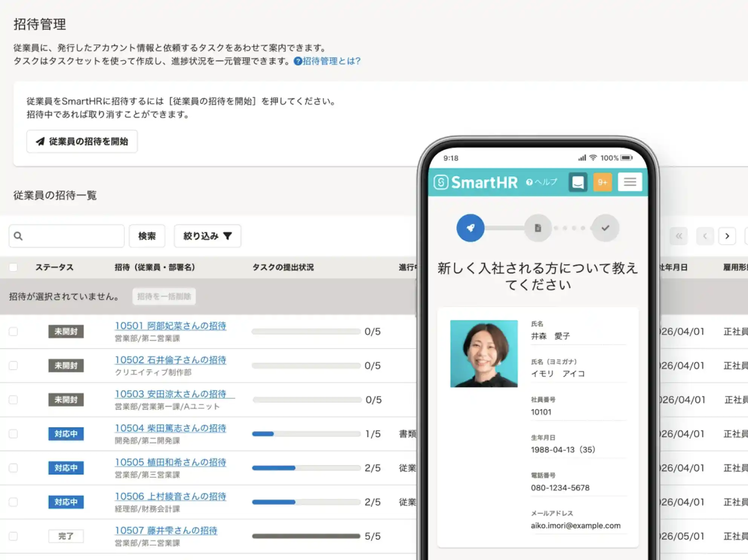The image size is (748, 560).
Task: Click the blue rocket step icon
Action: 470,228
